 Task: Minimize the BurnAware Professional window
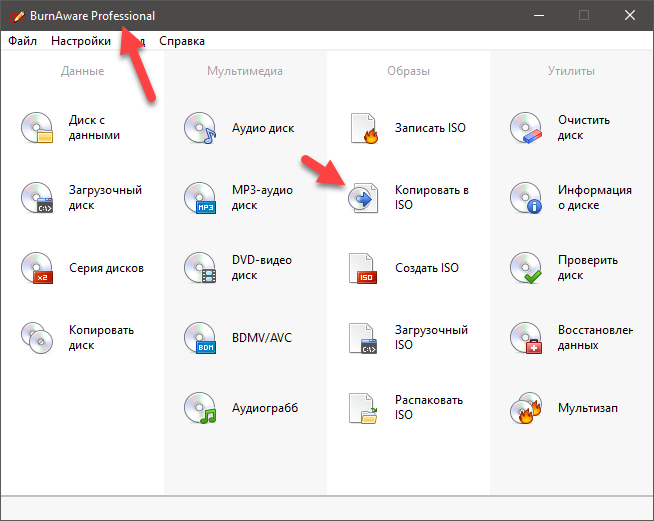(x=539, y=16)
